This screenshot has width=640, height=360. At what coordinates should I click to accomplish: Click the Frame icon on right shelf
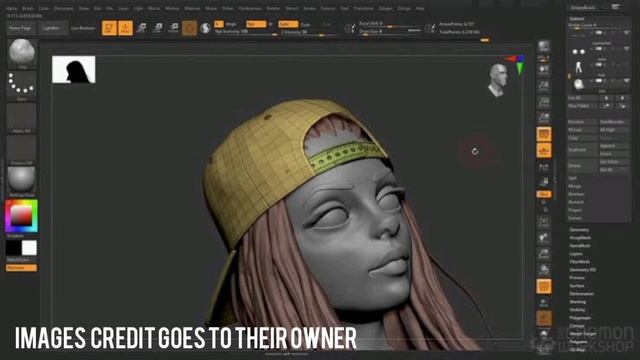click(x=544, y=222)
